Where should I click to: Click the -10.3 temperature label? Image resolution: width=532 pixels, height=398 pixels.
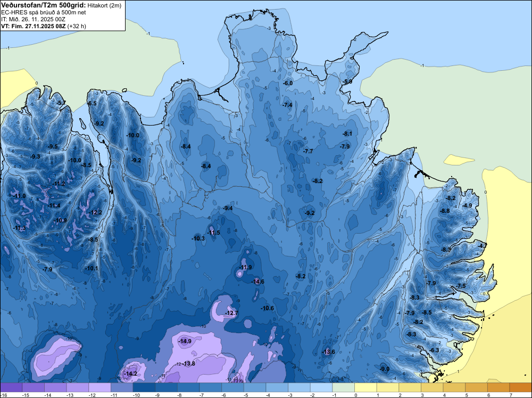tap(198, 238)
